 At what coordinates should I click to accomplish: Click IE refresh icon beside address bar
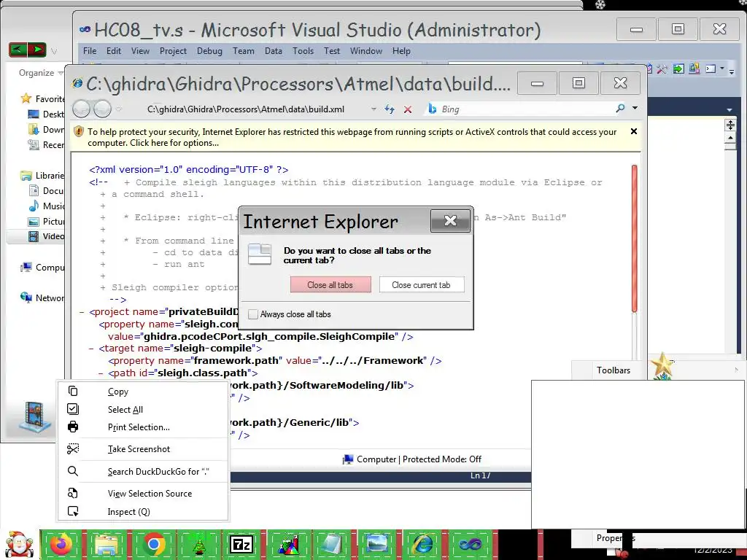point(390,109)
